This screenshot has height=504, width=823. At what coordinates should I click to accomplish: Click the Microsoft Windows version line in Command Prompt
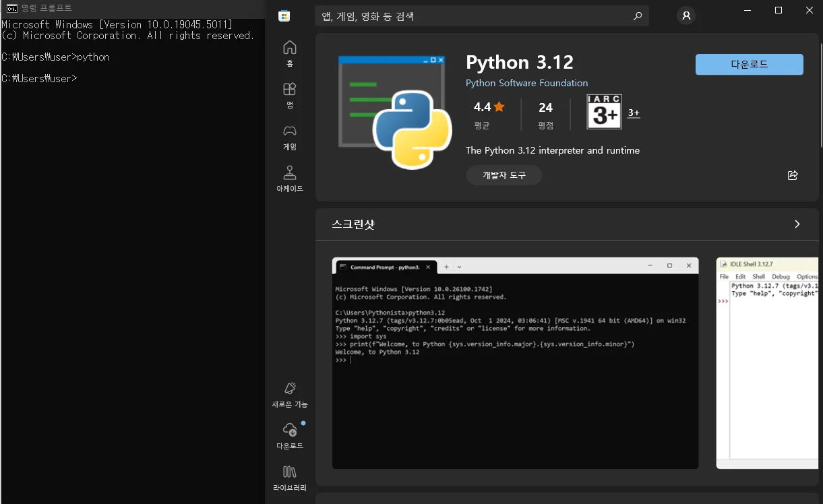117,25
